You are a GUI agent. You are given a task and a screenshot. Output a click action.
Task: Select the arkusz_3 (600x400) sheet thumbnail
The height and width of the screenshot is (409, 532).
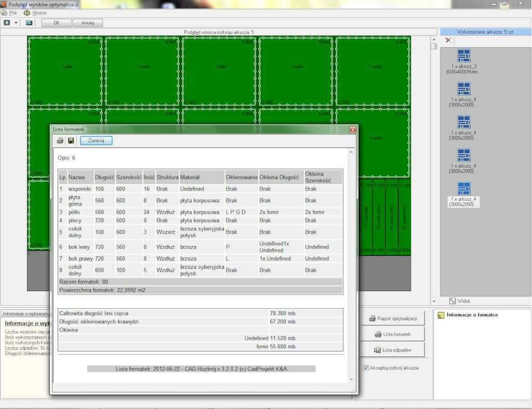coord(463,56)
